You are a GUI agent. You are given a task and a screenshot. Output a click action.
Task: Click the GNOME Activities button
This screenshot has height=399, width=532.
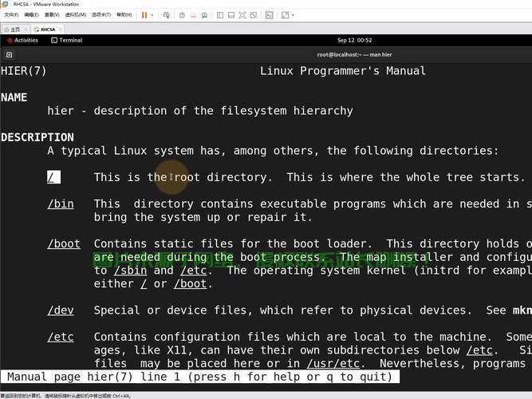pyautogui.click(x=22, y=40)
